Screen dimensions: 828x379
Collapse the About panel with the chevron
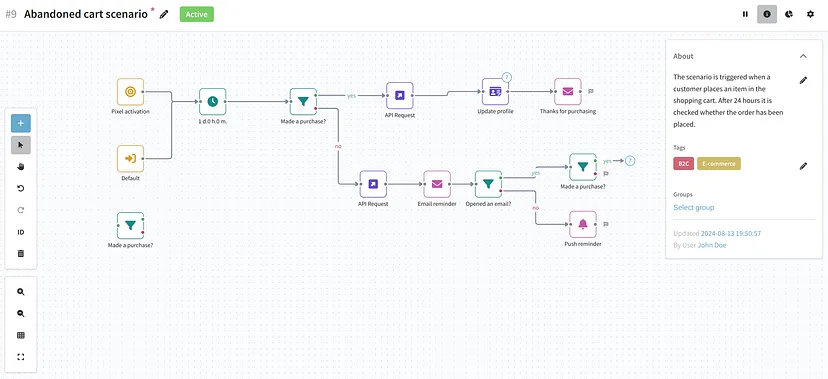click(803, 56)
